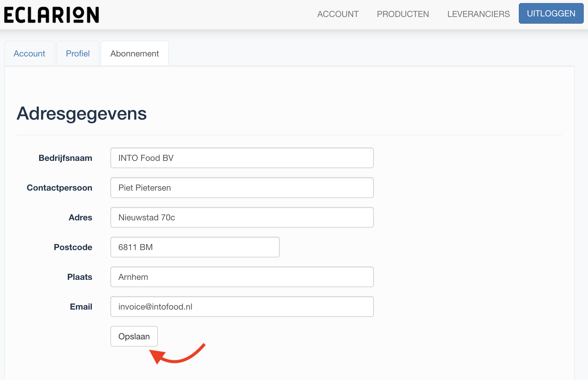Go to PRODUCTEN in the top navigation
The height and width of the screenshot is (380, 588).
(403, 14)
